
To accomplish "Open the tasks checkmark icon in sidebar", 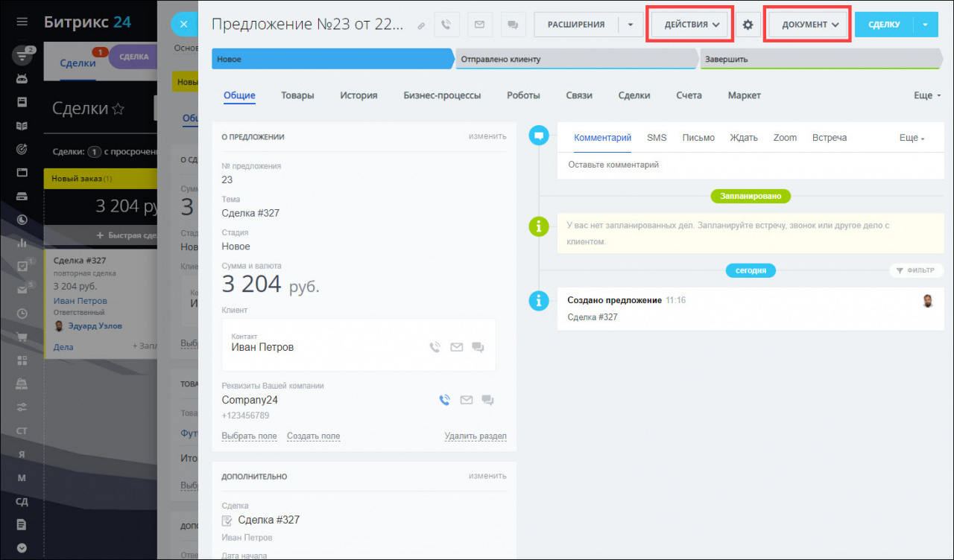I will (x=22, y=266).
